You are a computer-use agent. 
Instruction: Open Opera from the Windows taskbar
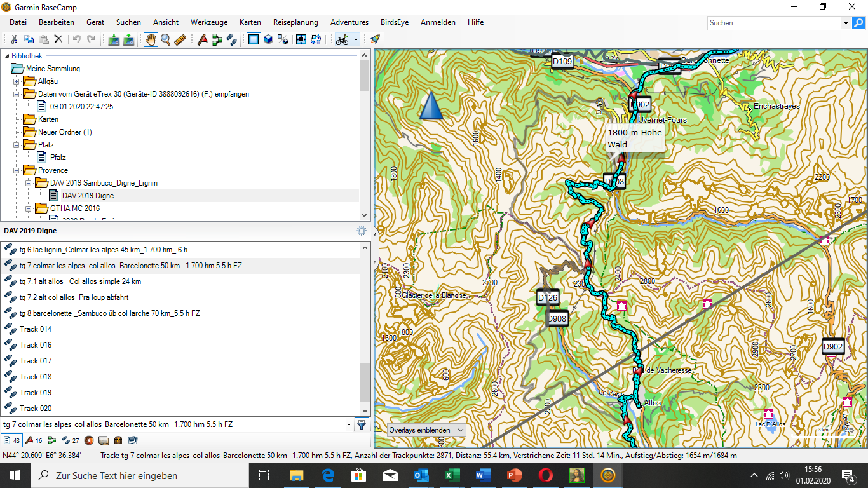(x=546, y=475)
